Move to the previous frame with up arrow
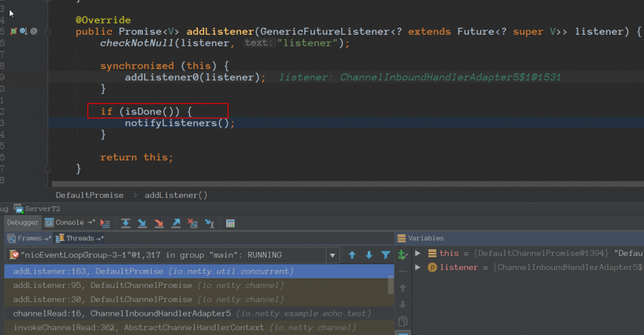 (352, 255)
